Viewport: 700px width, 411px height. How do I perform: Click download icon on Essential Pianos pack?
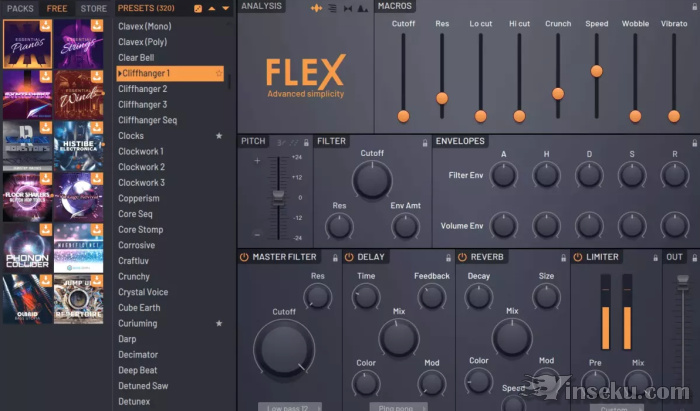click(45, 26)
